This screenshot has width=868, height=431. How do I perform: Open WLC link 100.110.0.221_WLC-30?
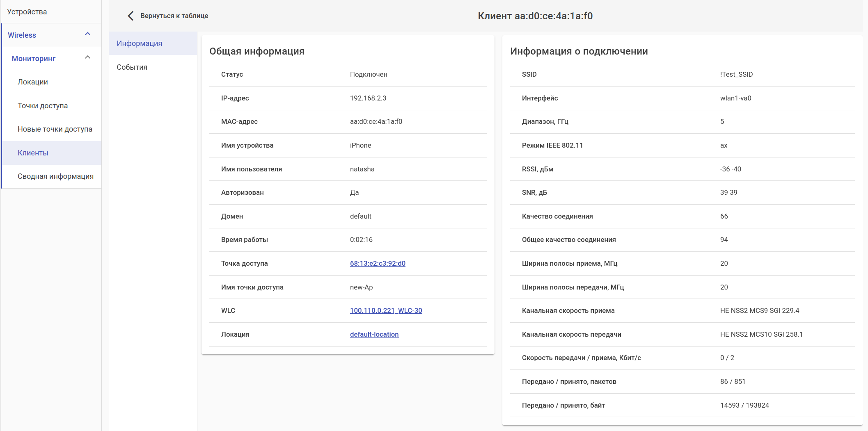click(x=386, y=310)
